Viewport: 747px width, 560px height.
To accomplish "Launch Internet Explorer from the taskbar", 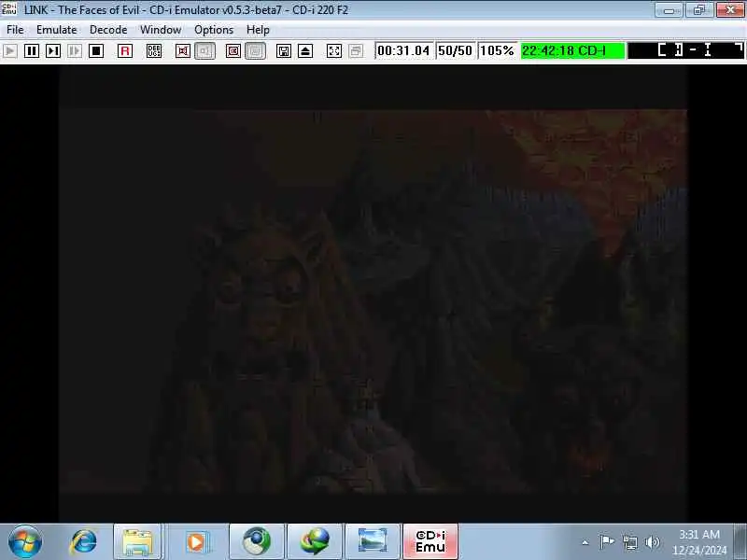I will coord(83,542).
